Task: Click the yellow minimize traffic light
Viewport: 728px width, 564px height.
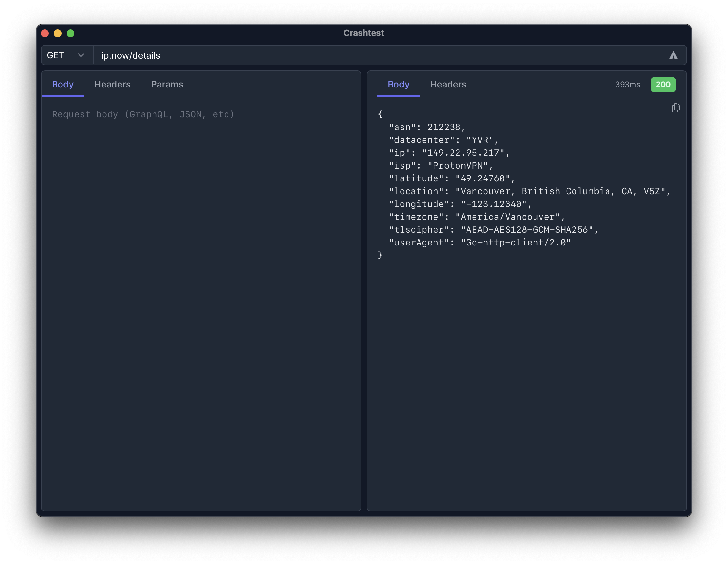Action: pyautogui.click(x=58, y=33)
